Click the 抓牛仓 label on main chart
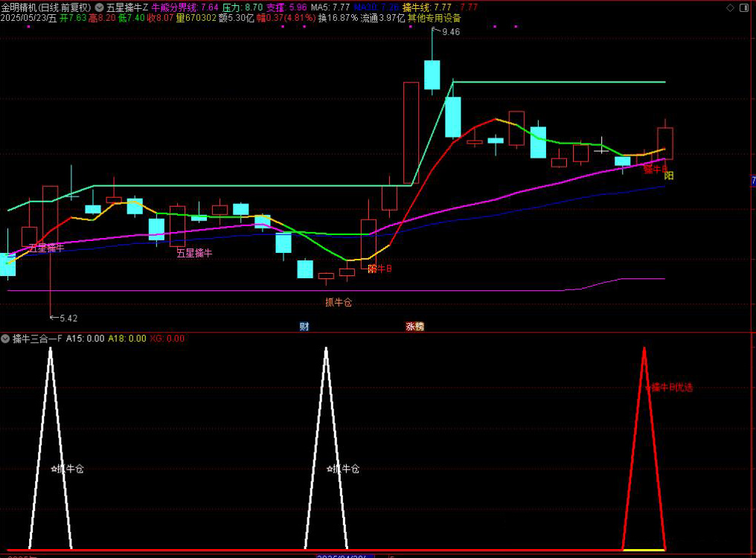The width and height of the screenshot is (756, 558). 338,302
